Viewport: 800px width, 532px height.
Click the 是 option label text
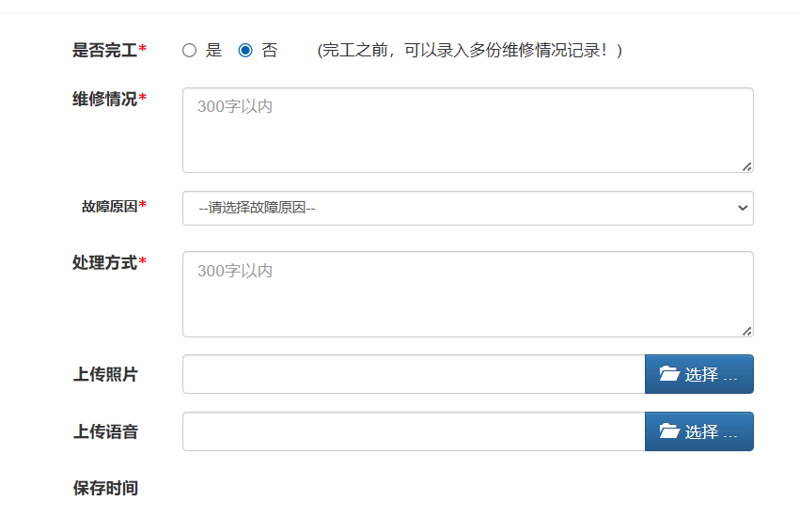click(213, 51)
